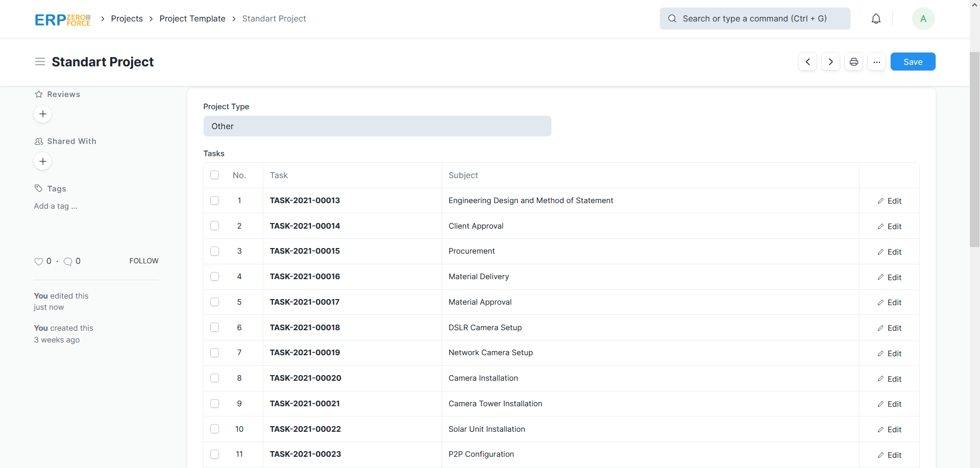The height and width of the screenshot is (468, 980).
Task: Click the Procurement subject cell
Action: tap(650, 251)
